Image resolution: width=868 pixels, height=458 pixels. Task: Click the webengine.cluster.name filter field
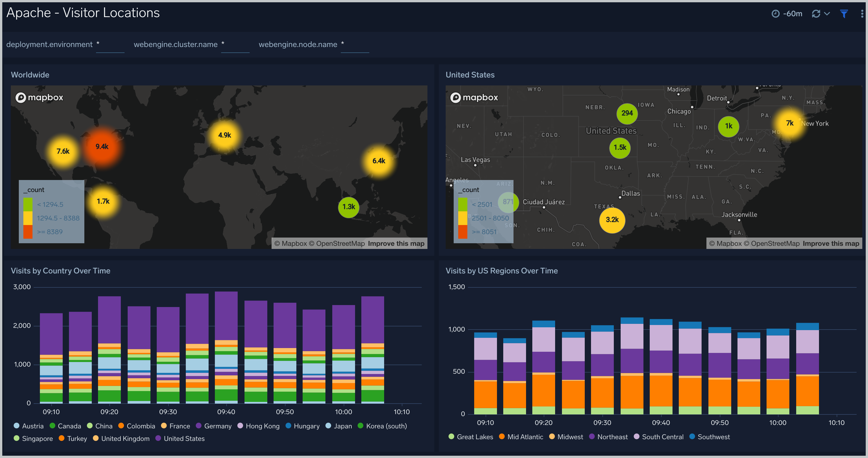(235, 45)
